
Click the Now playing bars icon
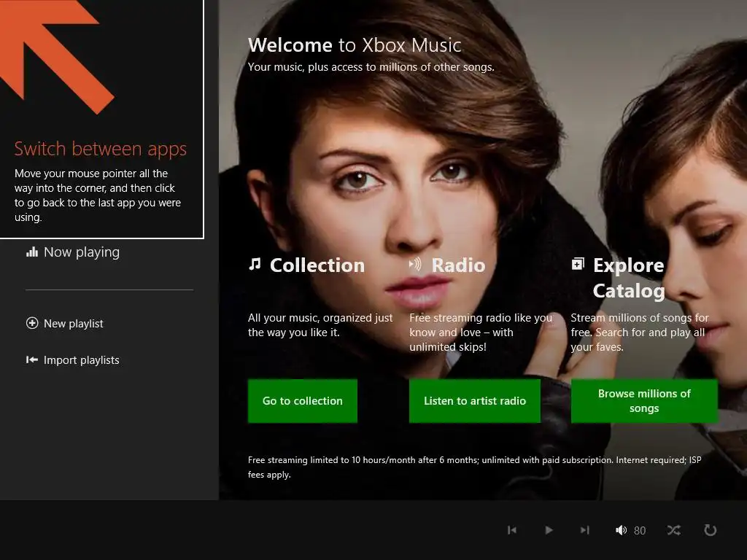pyautogui.click(x=32, y=252)
